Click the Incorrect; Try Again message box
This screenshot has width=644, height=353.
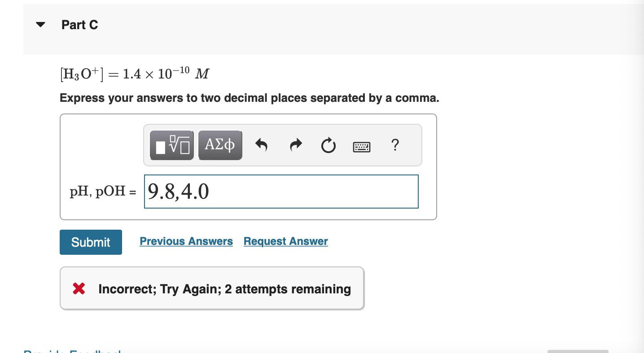pos(212,288)
